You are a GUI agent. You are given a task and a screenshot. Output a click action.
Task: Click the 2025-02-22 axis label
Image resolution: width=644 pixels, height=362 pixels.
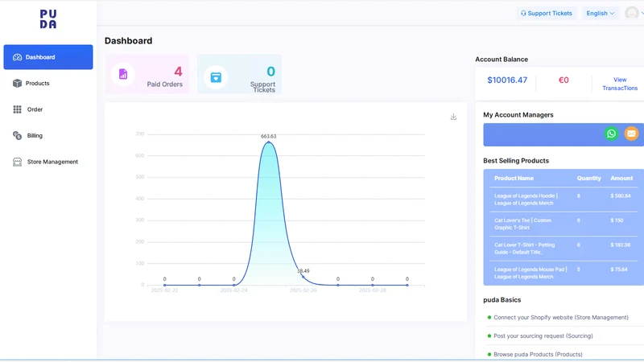coord(165,290)
